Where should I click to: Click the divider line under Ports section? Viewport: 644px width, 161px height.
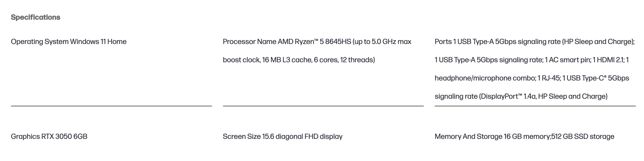click(535, 106)
